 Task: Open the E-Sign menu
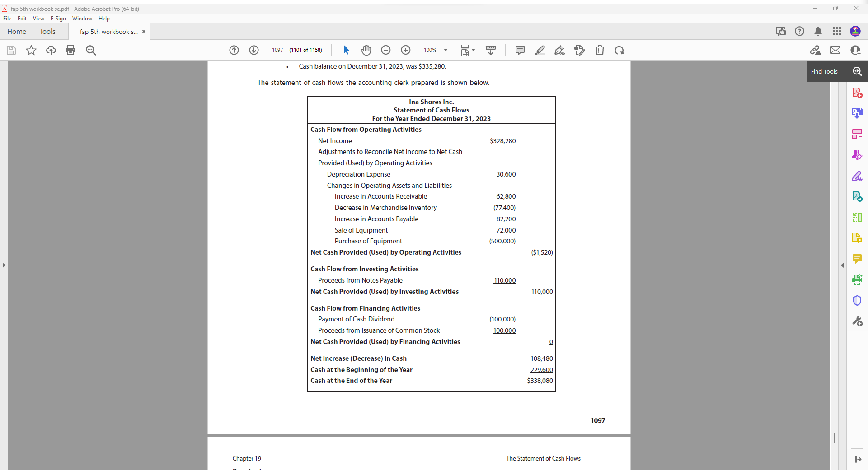pyautogui.click(x=58, y=19)
